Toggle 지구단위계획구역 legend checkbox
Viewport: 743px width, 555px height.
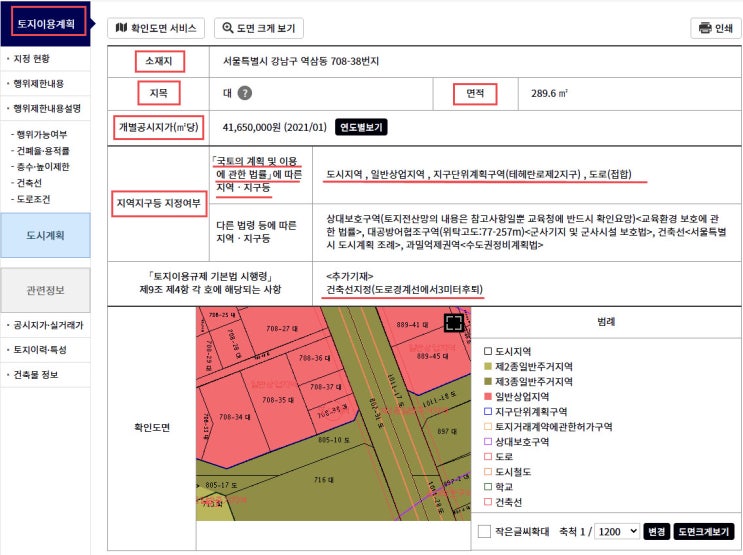[488, 411]
